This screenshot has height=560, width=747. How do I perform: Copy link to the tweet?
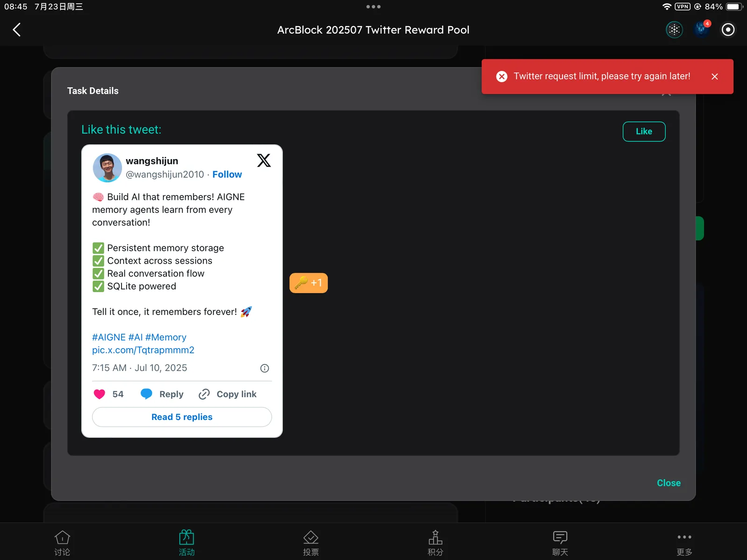pyautogui.click(x=227, y=394)
